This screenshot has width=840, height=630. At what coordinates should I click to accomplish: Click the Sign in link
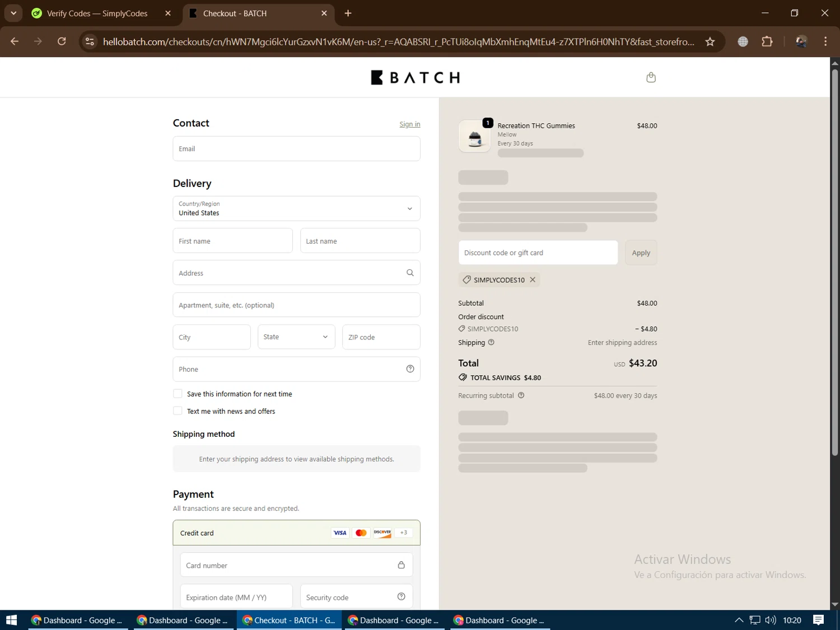click(409, 124)
